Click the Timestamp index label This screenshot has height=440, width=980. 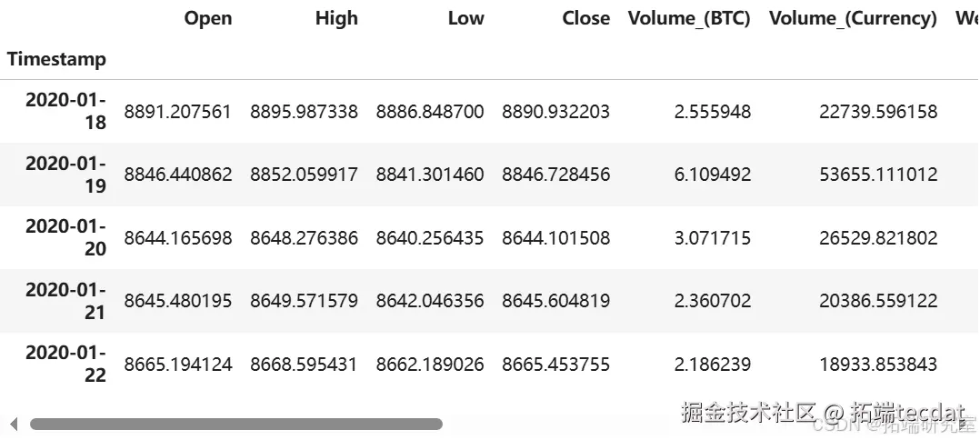coord(57,59)
